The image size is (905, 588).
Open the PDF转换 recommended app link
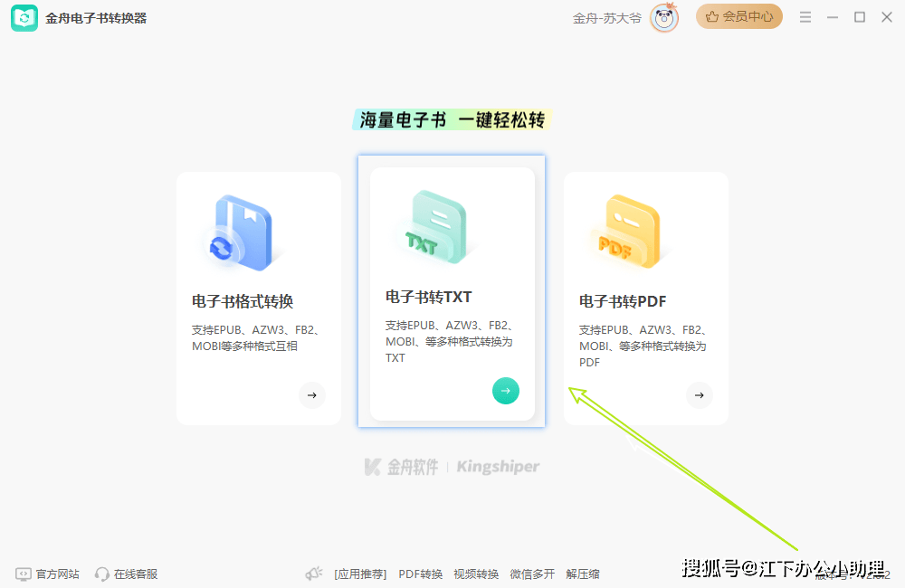pyautogui.click(x=421, y=574)
